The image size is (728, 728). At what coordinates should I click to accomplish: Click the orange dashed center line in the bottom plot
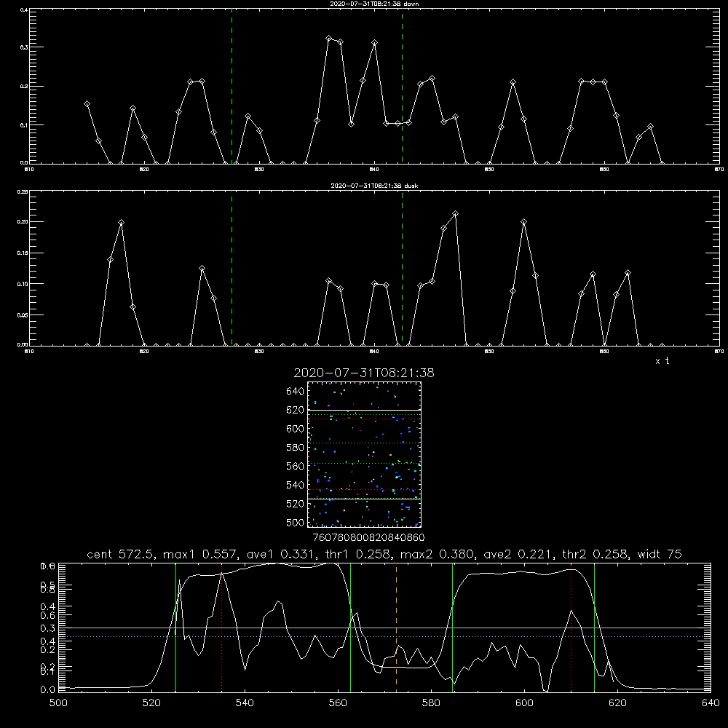(396, 627)
